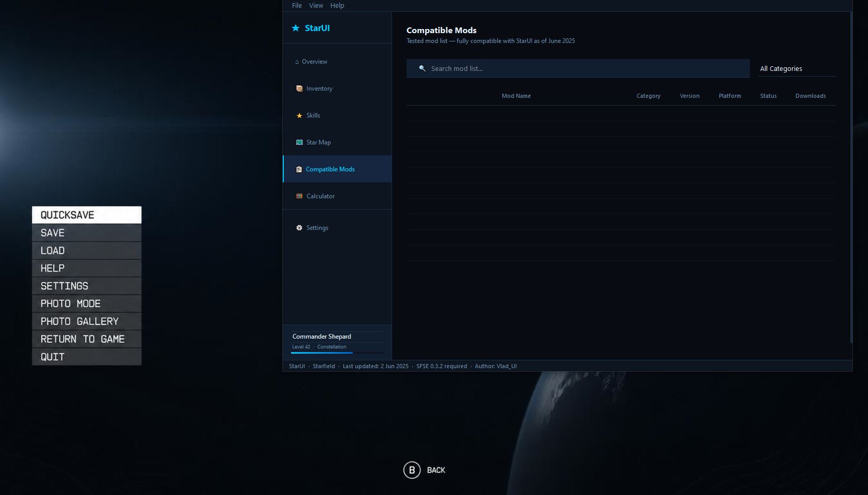Click the QUICKSAVE button
The width and height of the screenshot is (868, 495).
click(x=86, y=215)
